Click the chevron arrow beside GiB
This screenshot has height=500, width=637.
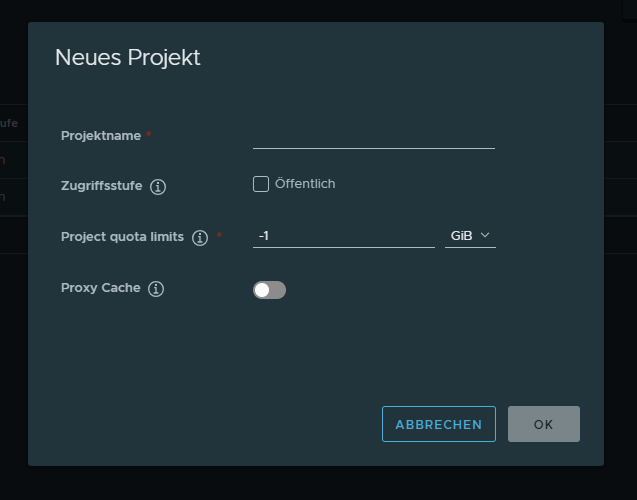[486, 235]
